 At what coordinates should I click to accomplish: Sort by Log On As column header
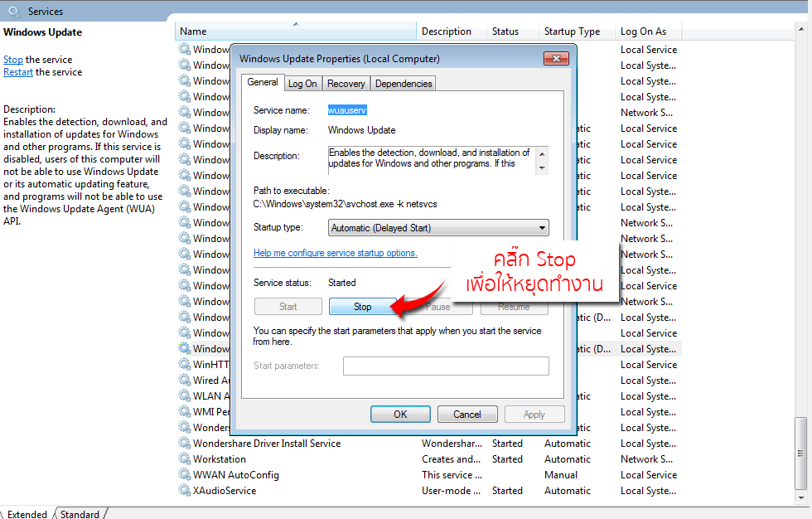pyautogui.click(x=643, y=32)
